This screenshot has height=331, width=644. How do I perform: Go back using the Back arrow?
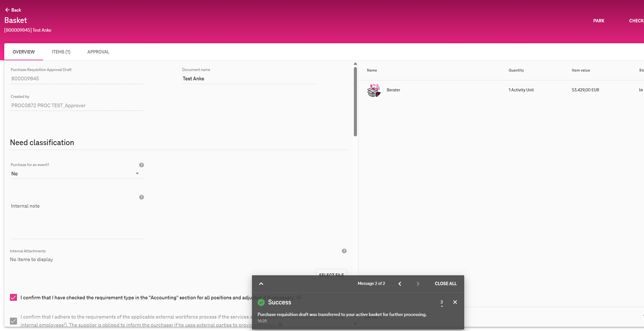pyautogui.click(x=13, y=10)
